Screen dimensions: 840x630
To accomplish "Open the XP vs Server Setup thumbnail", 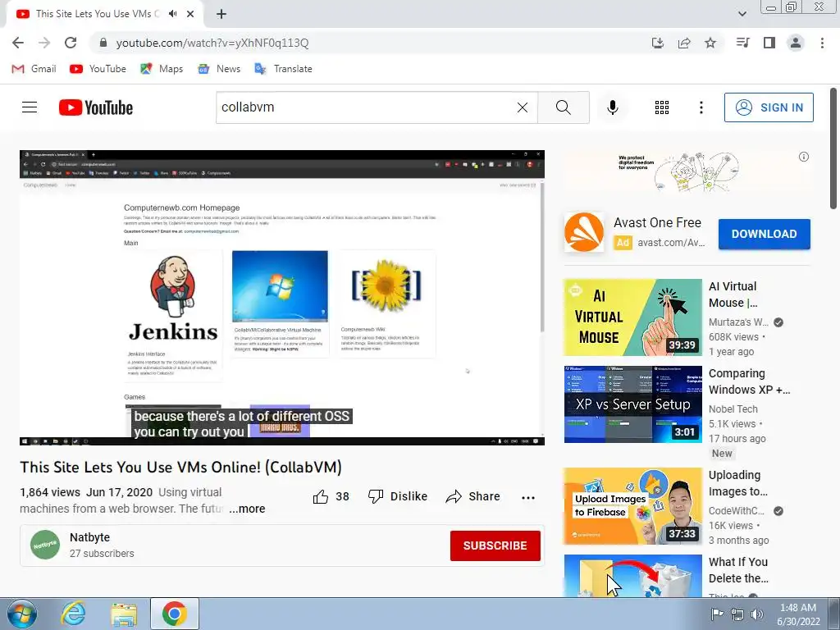I will [x=632, y=404].
